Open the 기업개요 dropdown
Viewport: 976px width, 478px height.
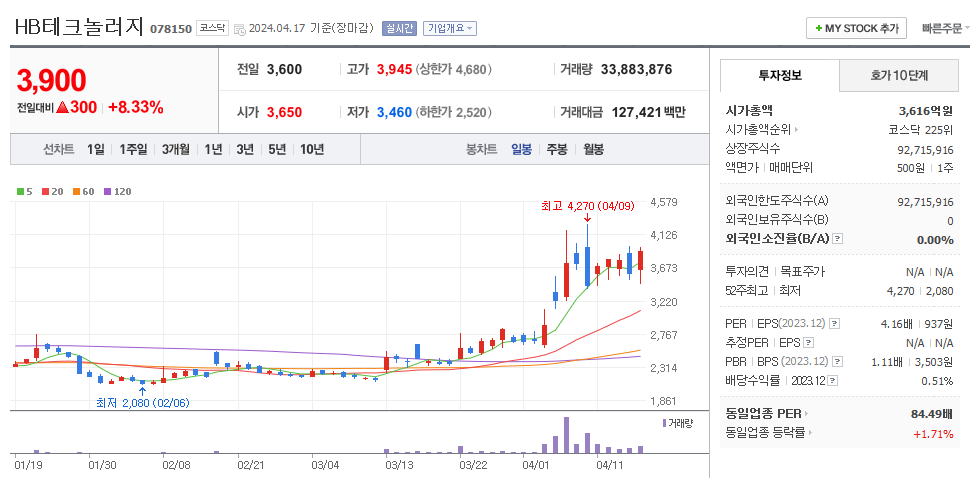[450, 28]
